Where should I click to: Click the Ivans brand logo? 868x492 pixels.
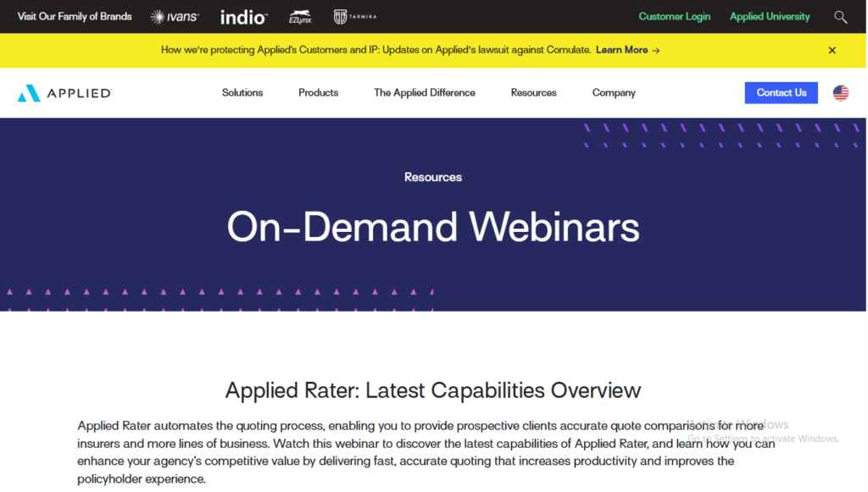[x=175, y=15]
